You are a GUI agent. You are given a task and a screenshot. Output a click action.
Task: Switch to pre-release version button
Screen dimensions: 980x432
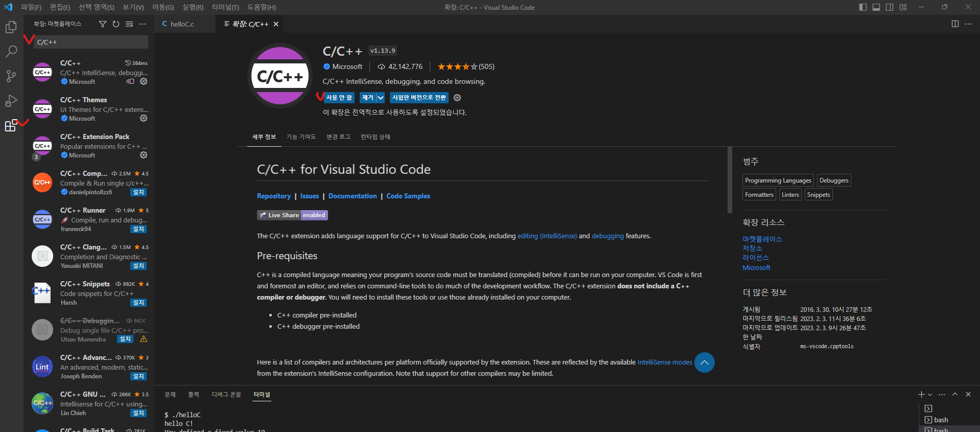419,98
